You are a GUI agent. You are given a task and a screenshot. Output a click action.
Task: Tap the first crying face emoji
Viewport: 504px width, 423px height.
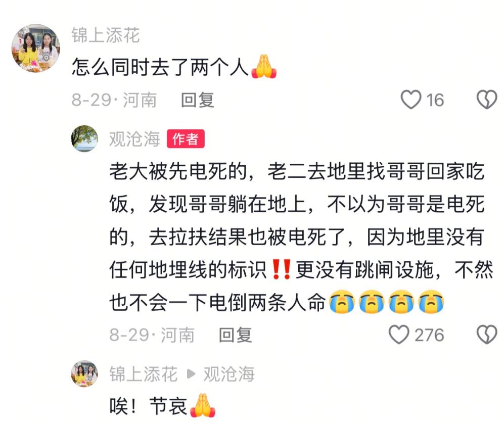pos(342,302)
